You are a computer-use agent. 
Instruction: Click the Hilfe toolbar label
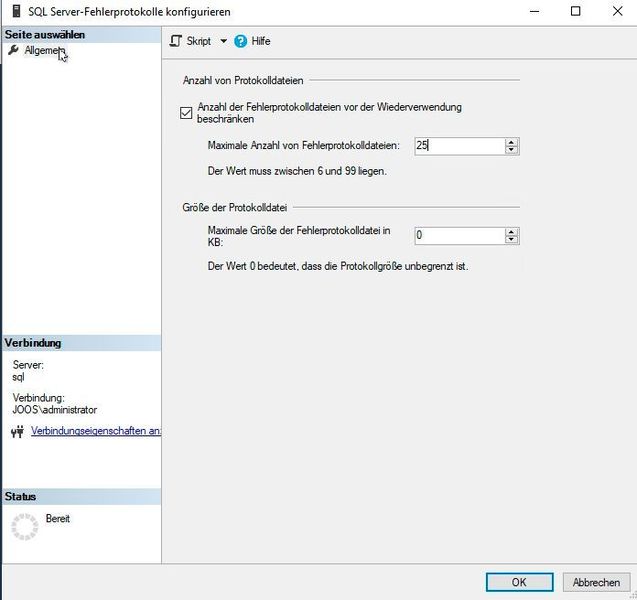(x=261, y=41)
